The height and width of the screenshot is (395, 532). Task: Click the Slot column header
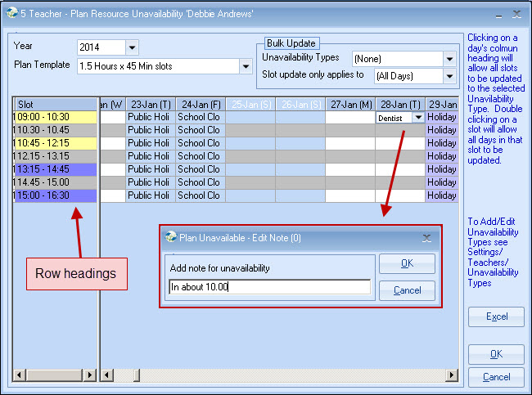click(x=55, y=104)
